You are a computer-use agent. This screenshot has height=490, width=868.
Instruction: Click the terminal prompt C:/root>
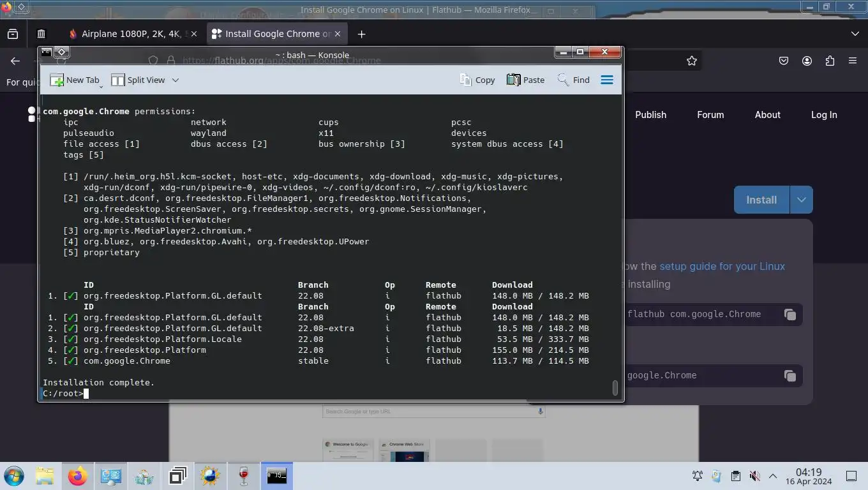pyautogui.click(x=63, y=393)
